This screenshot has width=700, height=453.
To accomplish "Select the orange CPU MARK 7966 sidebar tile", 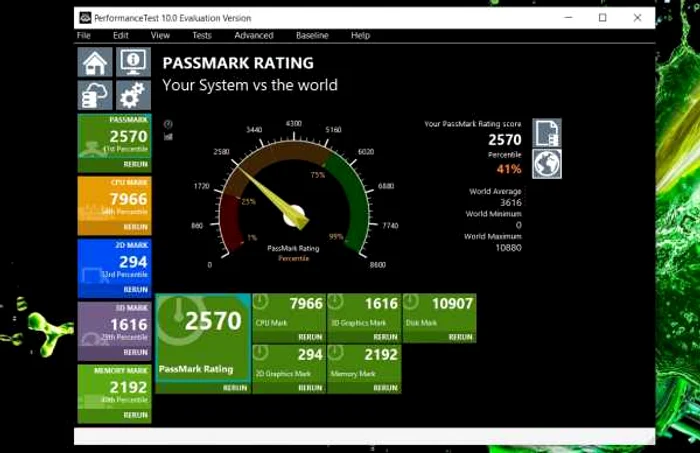I will 114,206.
